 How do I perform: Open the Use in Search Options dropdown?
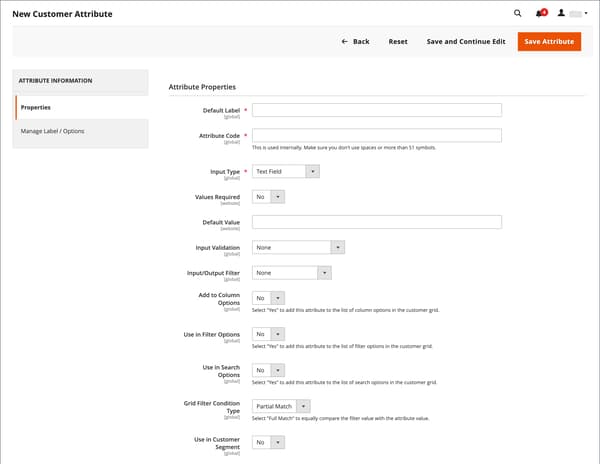[268, 370]
